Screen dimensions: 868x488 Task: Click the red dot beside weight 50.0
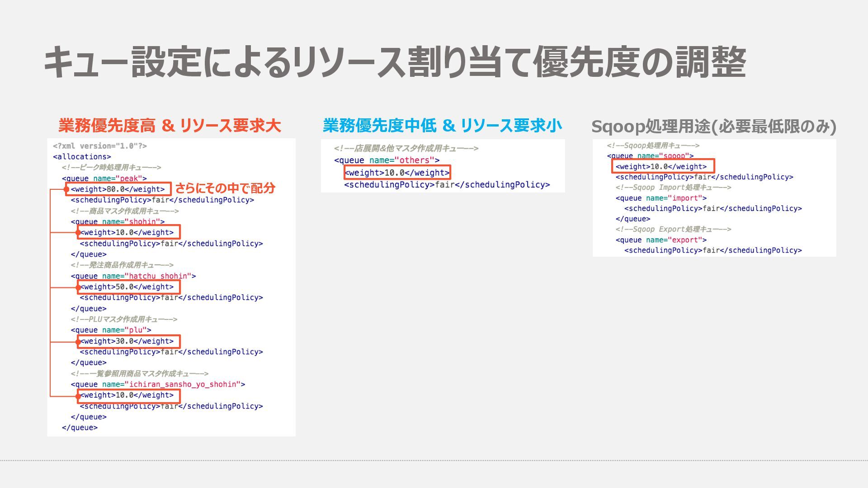78,287
